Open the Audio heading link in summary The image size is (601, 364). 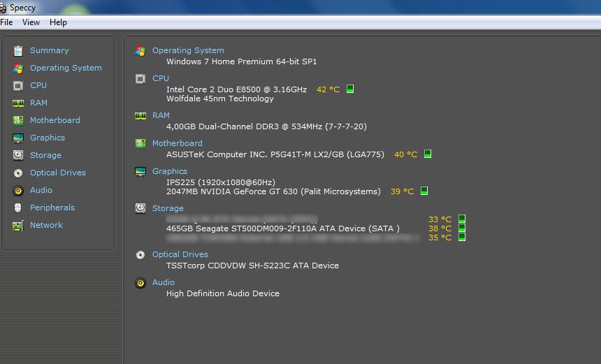tap(164, 282)
